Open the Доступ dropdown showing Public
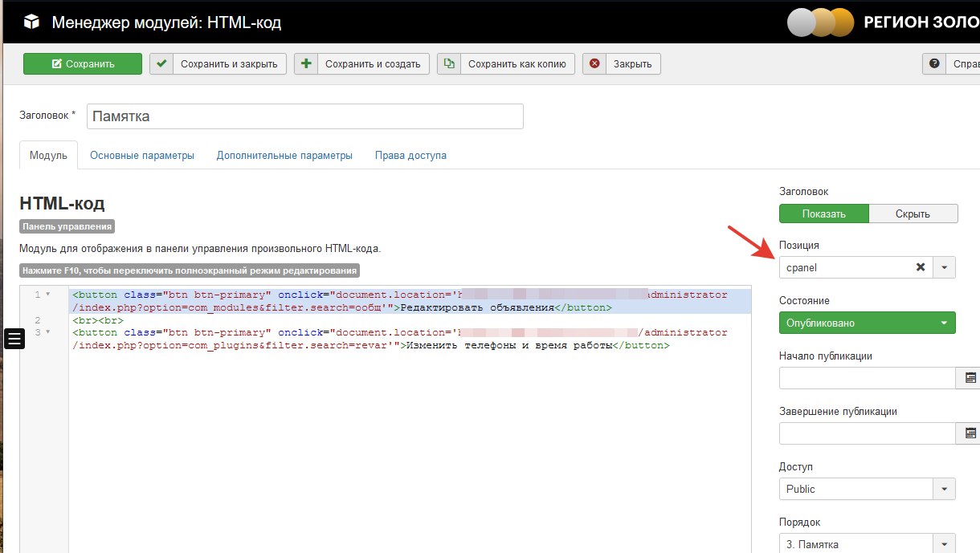This screenshot has width=980, height=553. [868, 489]
